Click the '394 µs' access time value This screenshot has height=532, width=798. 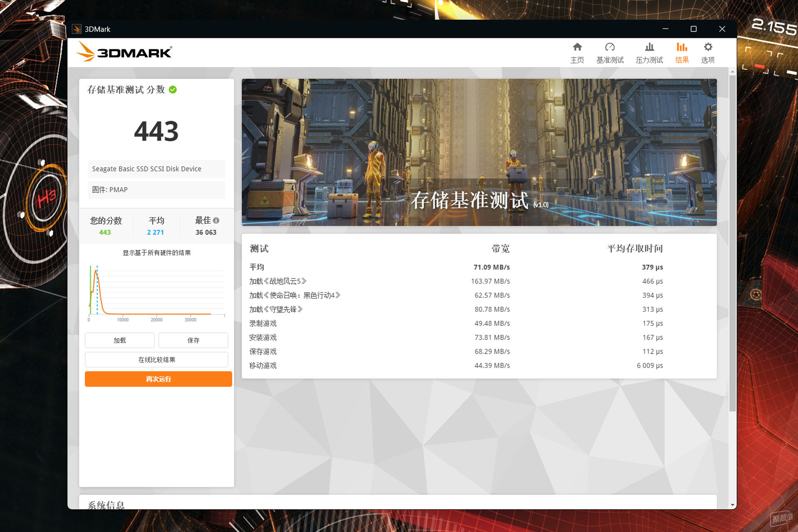[653, 296]
